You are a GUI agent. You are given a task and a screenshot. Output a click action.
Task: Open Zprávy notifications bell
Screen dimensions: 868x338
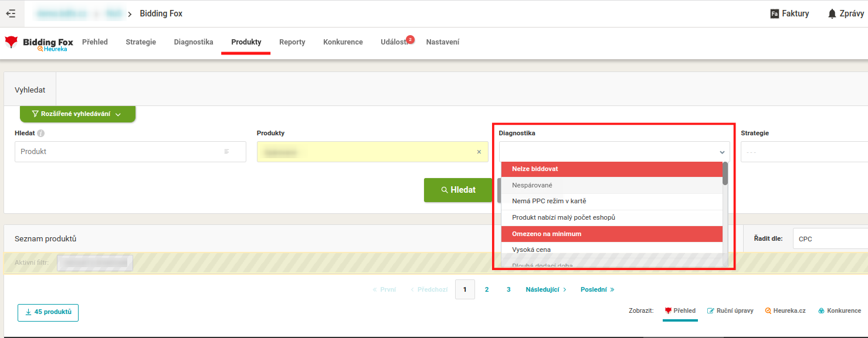pyautogui.click(x=845, y=13)
